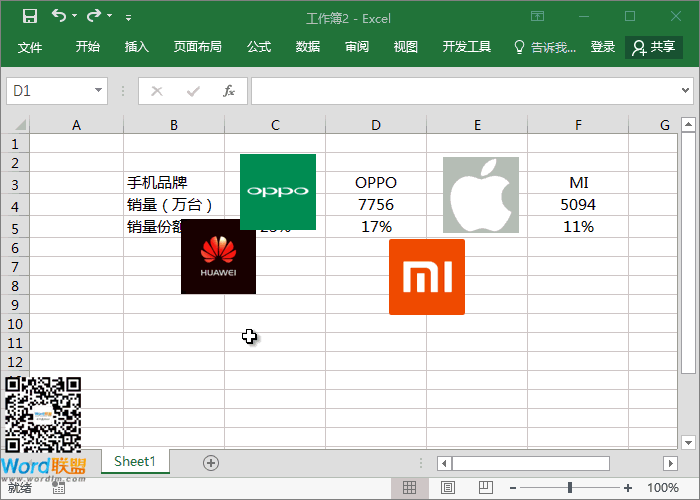This screenshot has width=700, height=500.
Task: Click inside the formula bar input
Action: [x=464, y=91]
